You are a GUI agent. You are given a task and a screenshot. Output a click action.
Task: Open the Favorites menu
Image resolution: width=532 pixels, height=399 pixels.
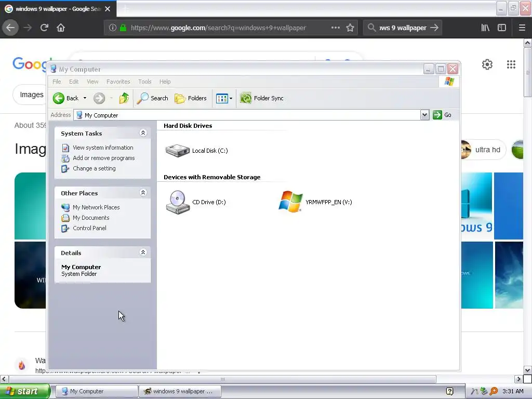[x=118, y=82]
